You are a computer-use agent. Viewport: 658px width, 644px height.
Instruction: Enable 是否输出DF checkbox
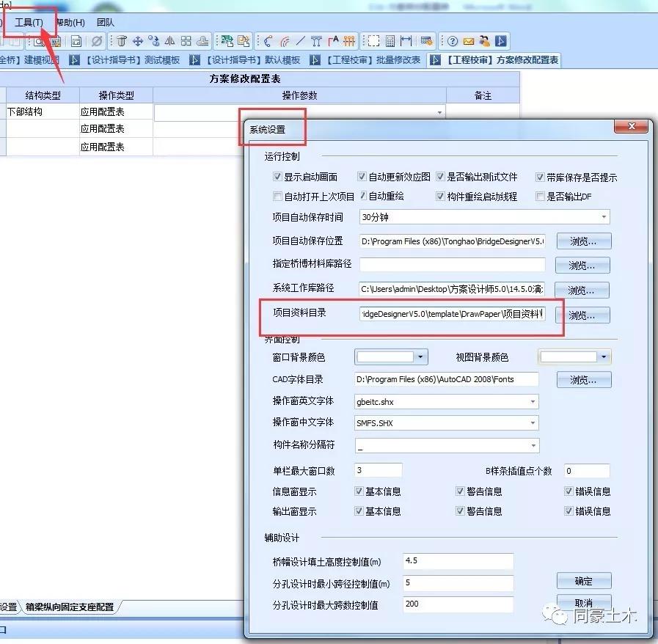540,196
